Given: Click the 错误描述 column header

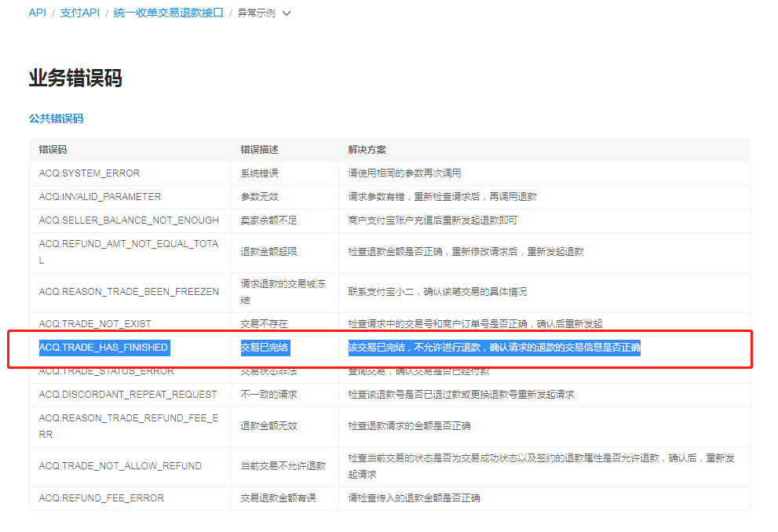Looking at the screenshot, I should pos(259,150).
